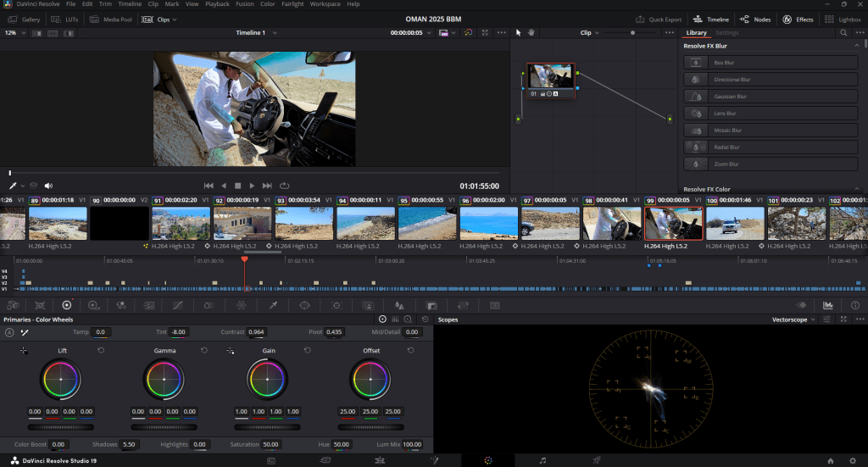Click the Effects panel button
The width and height of the screenshot is (868, 467).
tap(798, 19)
